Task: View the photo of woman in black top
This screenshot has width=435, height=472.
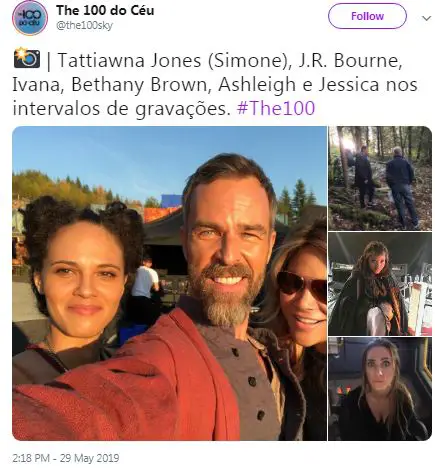Action: click(380, 389)
